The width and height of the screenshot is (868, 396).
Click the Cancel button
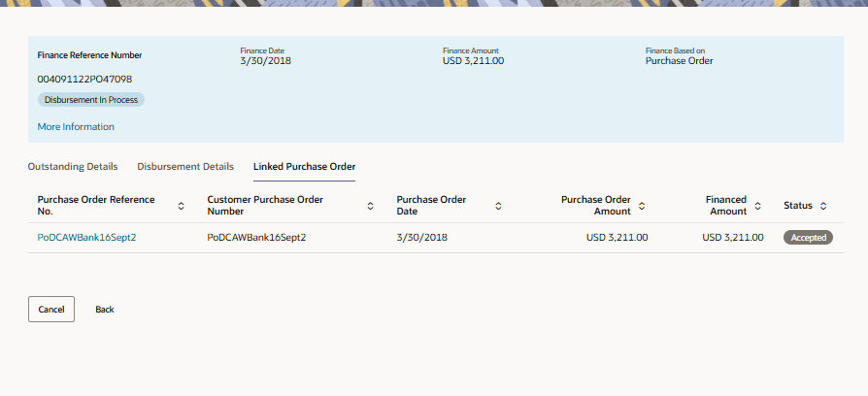tap(51, 310)
